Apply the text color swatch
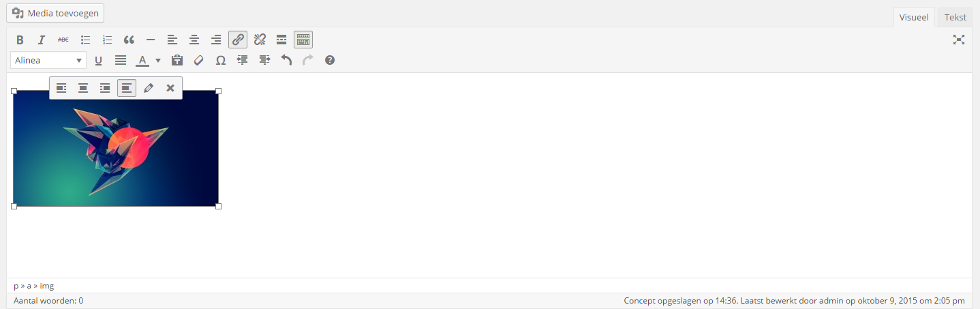 click(x=142, y=60)
